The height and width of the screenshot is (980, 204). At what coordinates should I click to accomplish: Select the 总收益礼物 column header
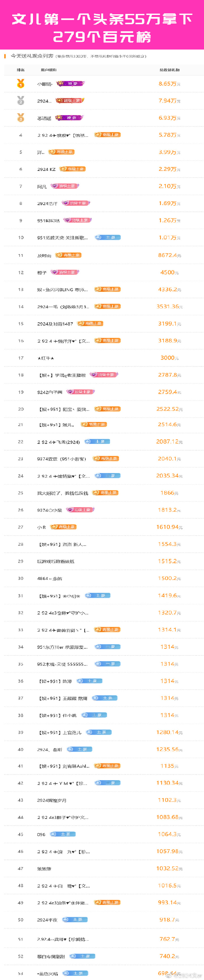[x=170, y=70]
